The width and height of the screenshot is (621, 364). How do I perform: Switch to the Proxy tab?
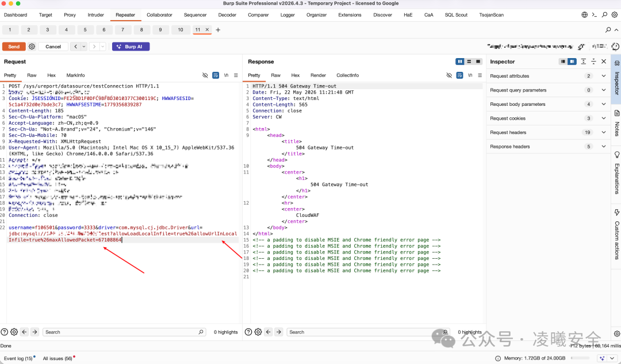(x=70, y=15)
